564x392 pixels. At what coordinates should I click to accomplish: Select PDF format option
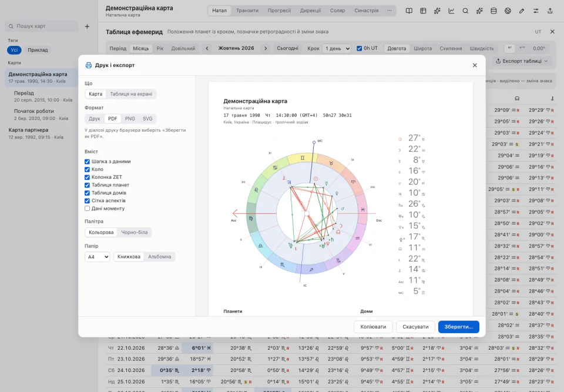pos(113,119)
